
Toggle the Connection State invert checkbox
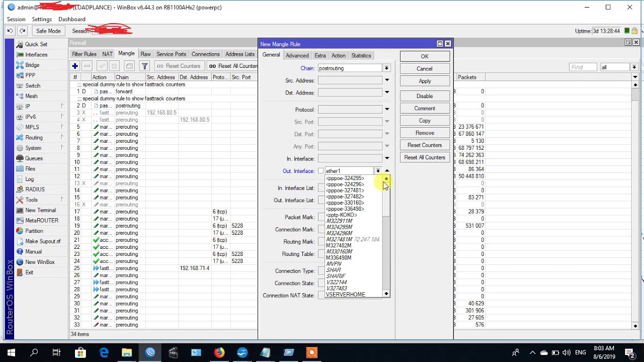(x=320, y=283)
